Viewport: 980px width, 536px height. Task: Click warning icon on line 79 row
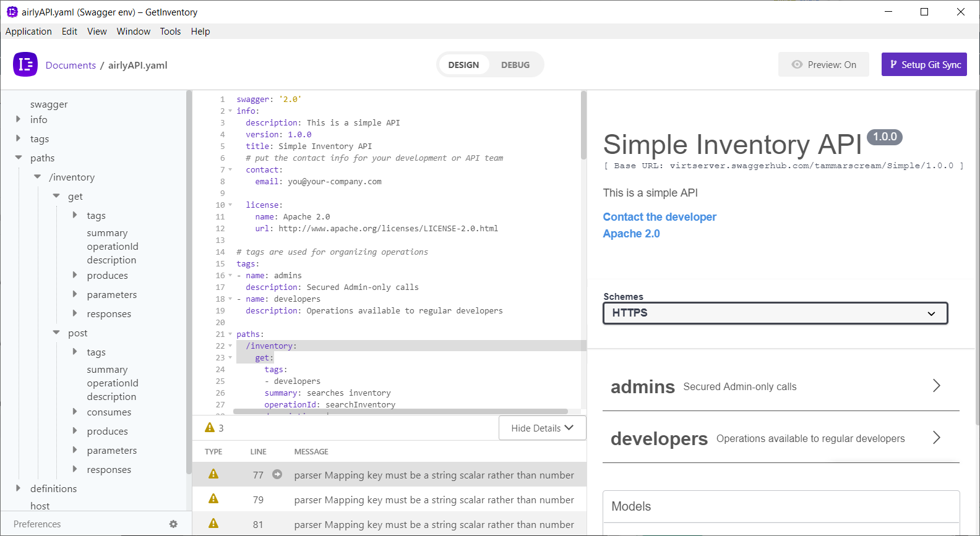click(x=213, y=499)
